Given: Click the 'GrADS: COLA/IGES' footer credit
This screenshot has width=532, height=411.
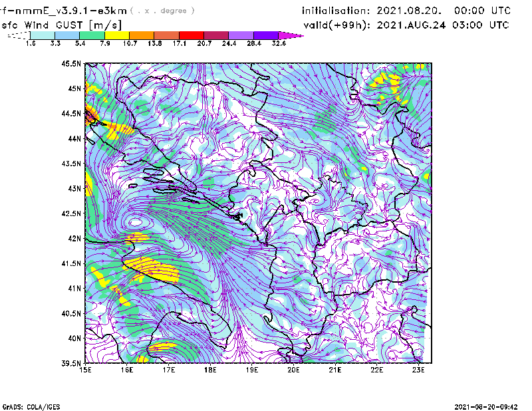Looking at the screenshot, I should (31, 407).
